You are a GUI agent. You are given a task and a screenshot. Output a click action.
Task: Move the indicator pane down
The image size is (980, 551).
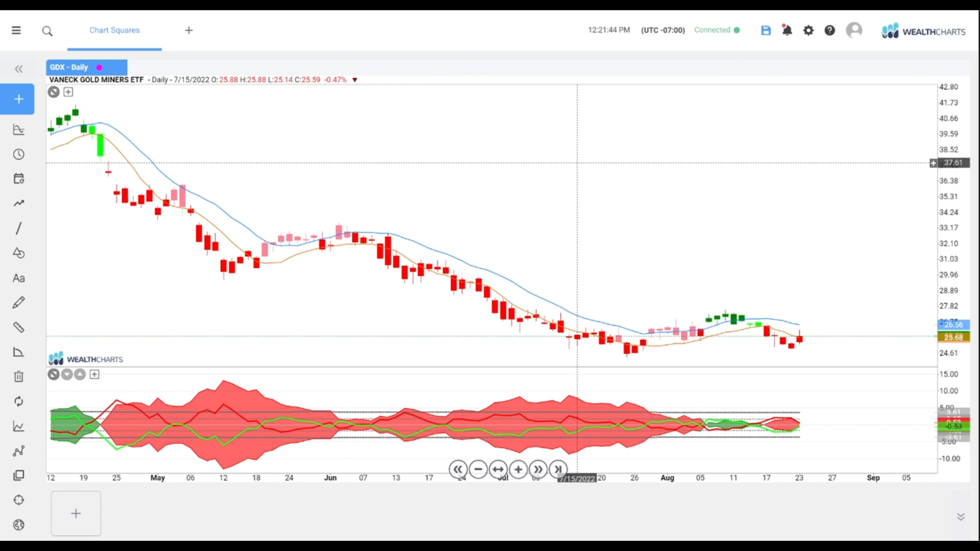67,375
